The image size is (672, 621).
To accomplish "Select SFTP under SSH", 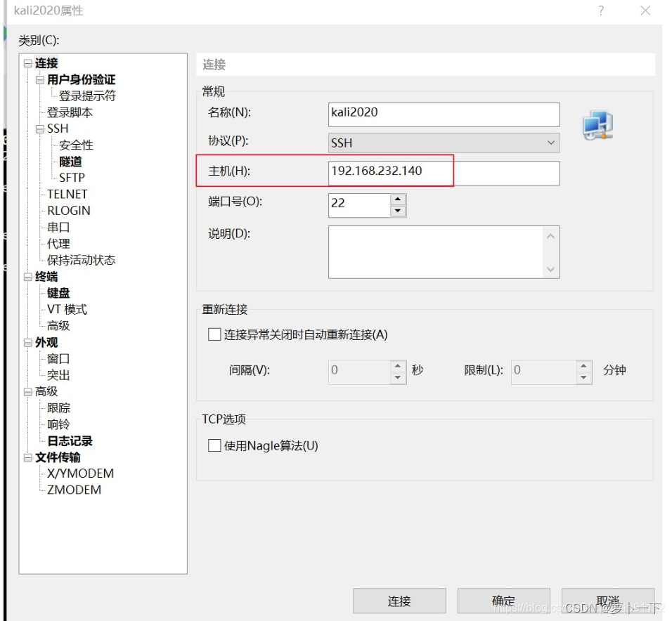I will 72,178.
